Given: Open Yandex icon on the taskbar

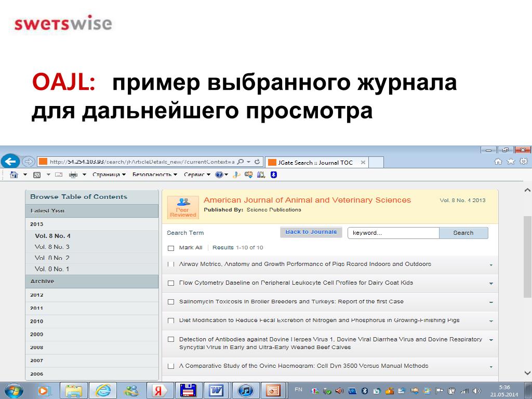Looking at the screenshot, I should [x=159, y=391].
